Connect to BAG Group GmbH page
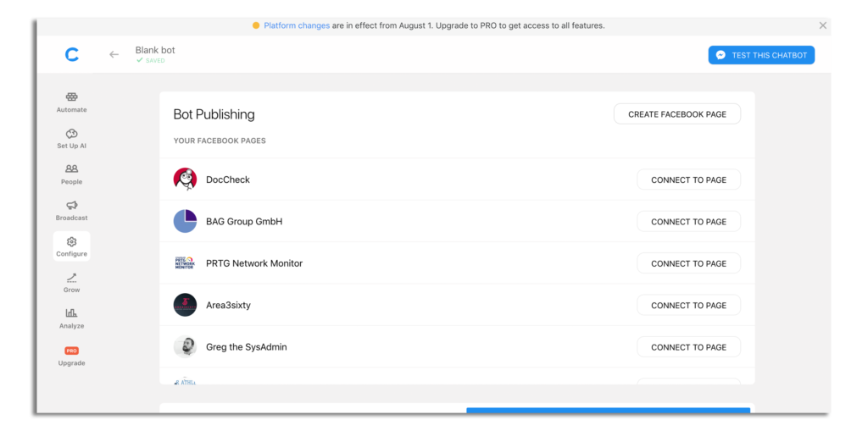The image size is (868, 431). pos(688,222)
